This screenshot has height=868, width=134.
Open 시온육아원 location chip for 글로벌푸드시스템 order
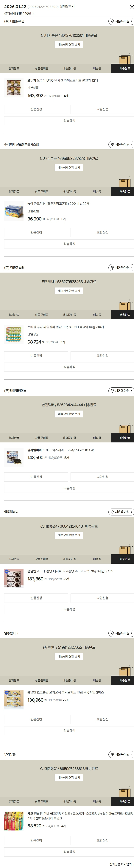(x=121, y=144)
